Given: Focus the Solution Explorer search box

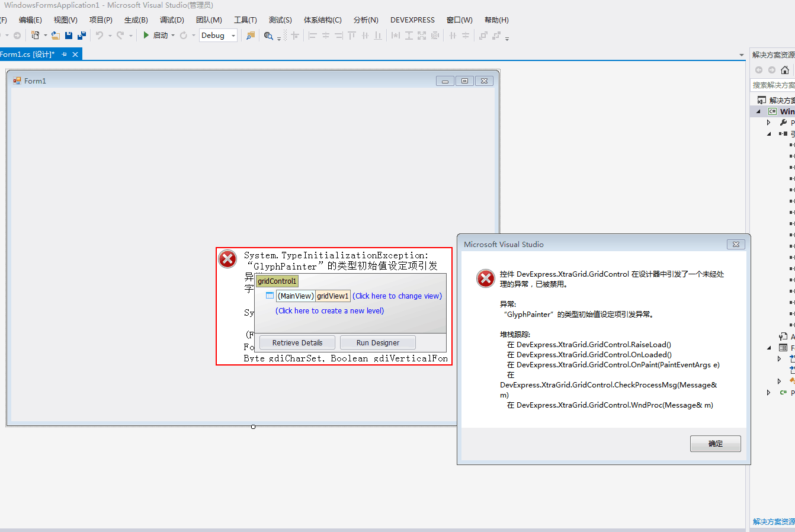Looking at the screenshot, I should 772,85.
